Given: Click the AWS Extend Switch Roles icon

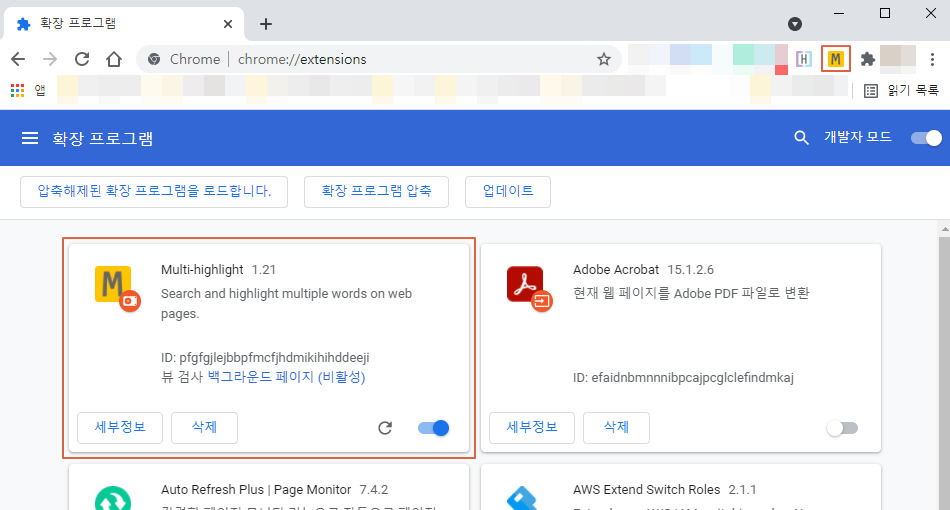Looking at the screenshot, I should click(x=522, y=498).
